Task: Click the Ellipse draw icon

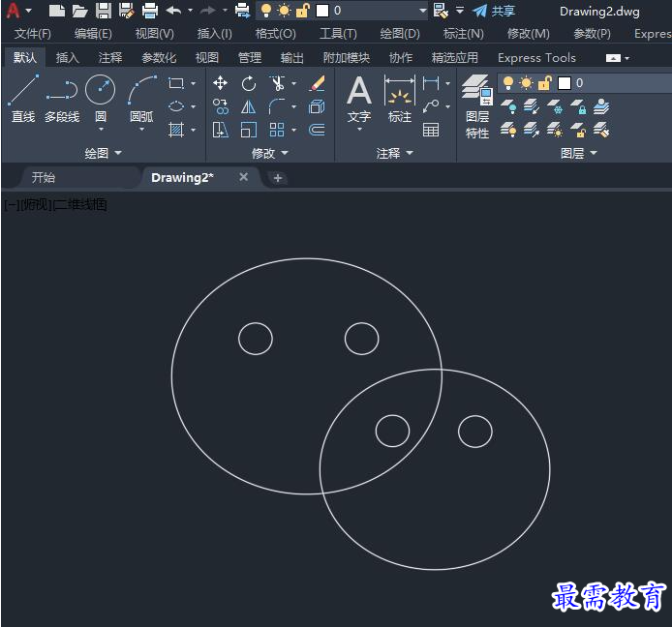Action: [x=176, y=106]
